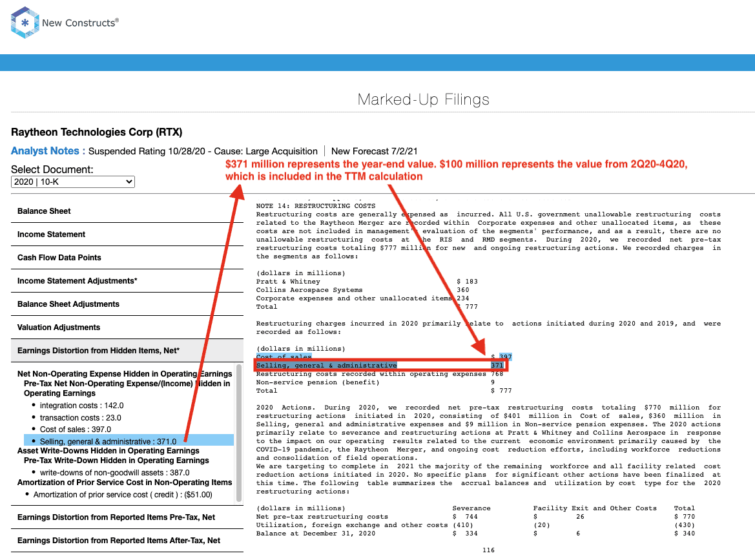Open Valuation Adjustments section

[127, 327]
